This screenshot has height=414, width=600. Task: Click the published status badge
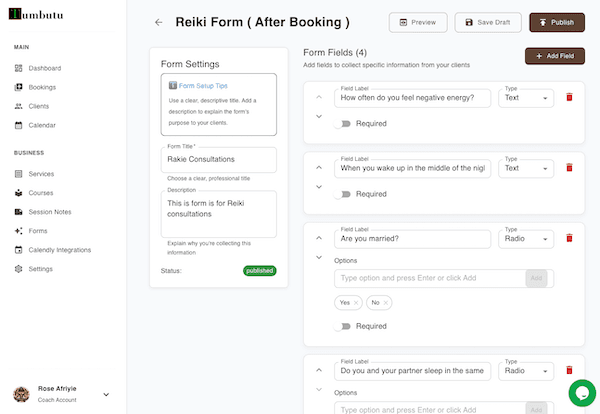[x=259, y=271]
